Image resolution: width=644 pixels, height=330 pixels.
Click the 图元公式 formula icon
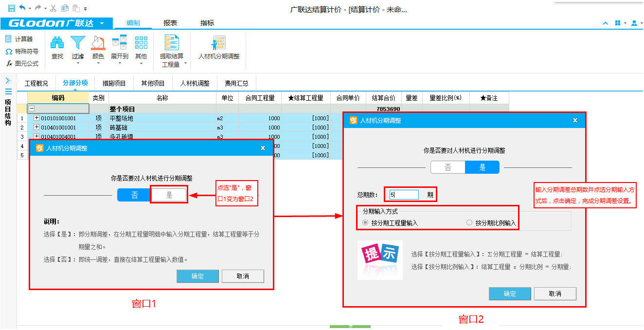click(9, 63)
